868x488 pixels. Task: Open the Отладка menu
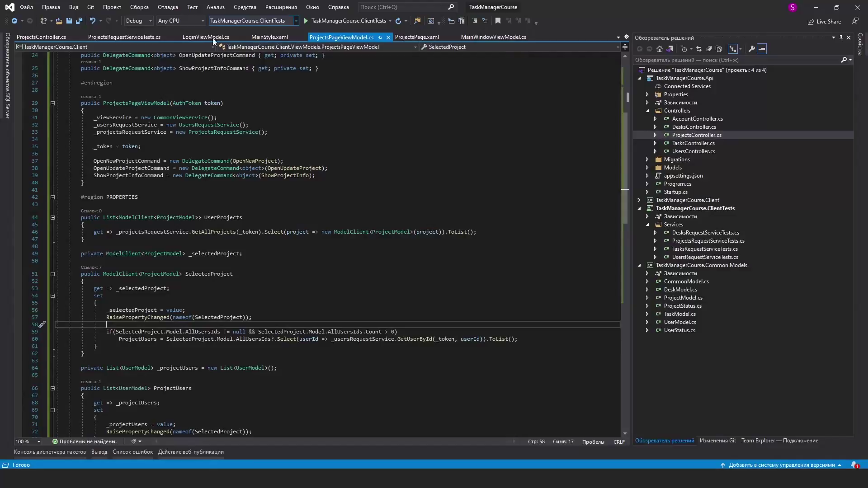coord(168,7)
